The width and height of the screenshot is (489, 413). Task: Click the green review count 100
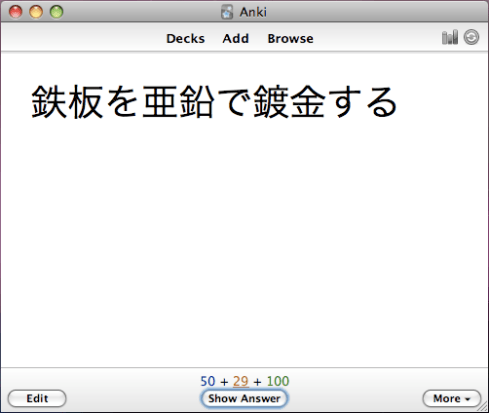point(278,381)
